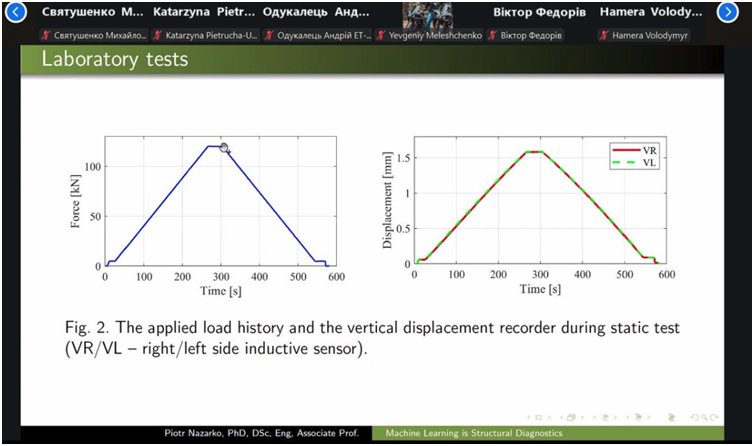Click the Beamer frame navigation icon
The height and width of the screenshot is (446, 754).
pyautogui.click(x=572, y=416)
